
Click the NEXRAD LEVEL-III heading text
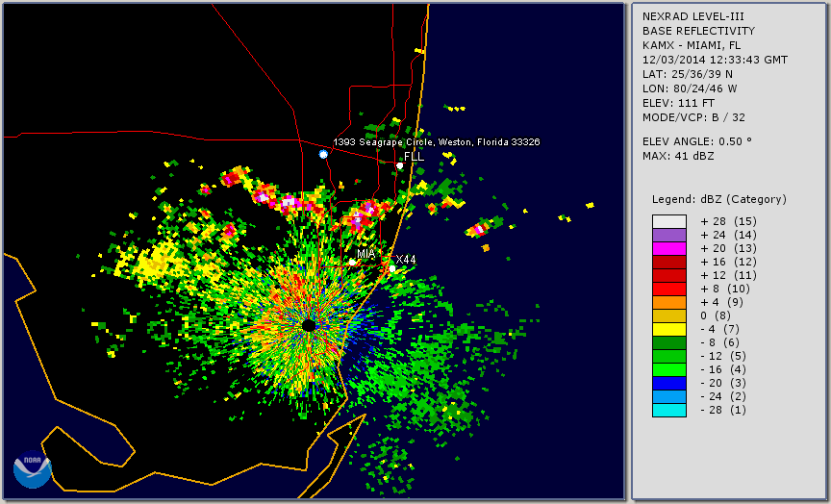click(693, 16)
